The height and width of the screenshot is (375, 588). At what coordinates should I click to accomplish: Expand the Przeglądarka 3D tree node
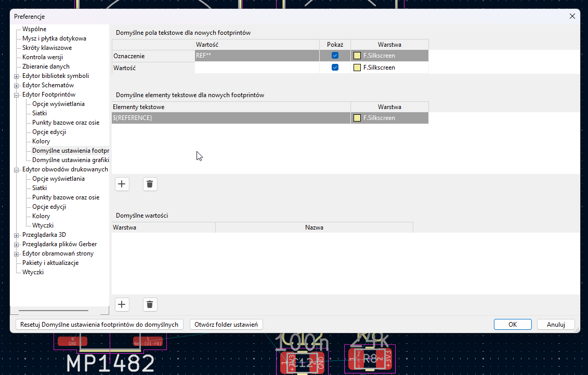17,235
